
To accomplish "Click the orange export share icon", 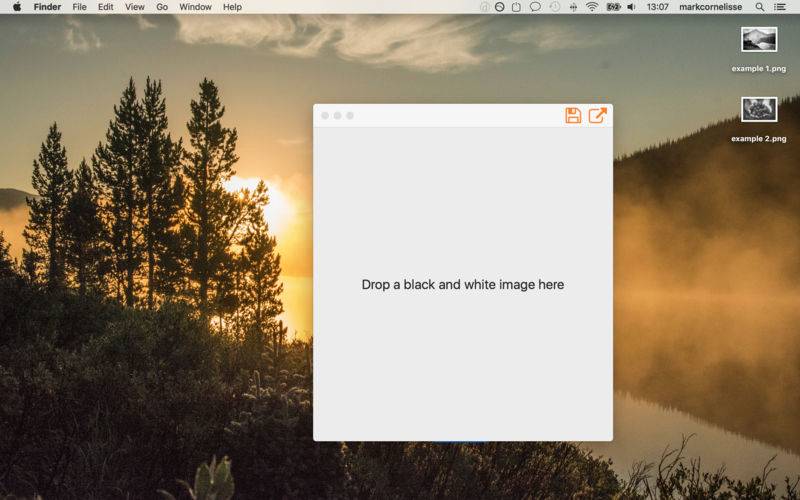I will coord(597,115).
